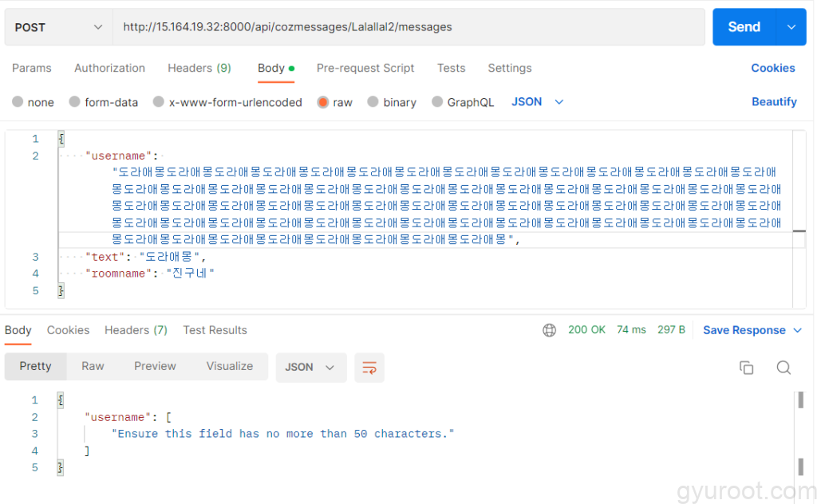Open the response JSON format dropdown
Screen dimensions: 817x504
point(311,368)
